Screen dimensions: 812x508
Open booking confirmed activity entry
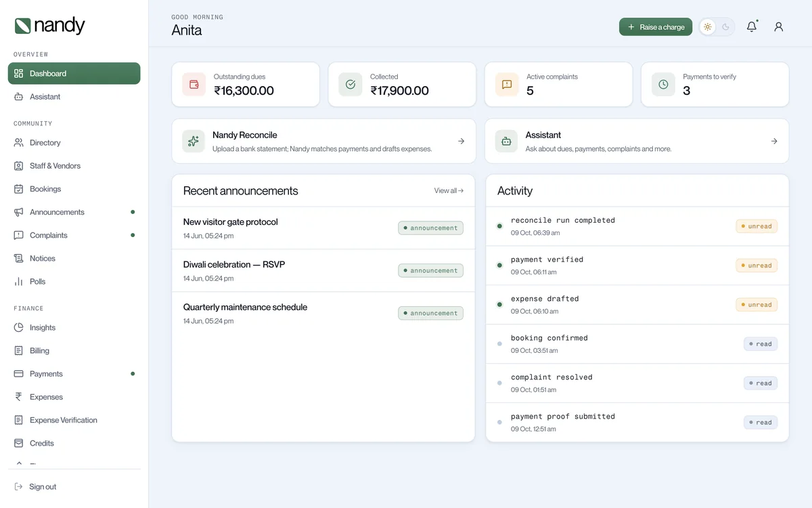(637, 344)
